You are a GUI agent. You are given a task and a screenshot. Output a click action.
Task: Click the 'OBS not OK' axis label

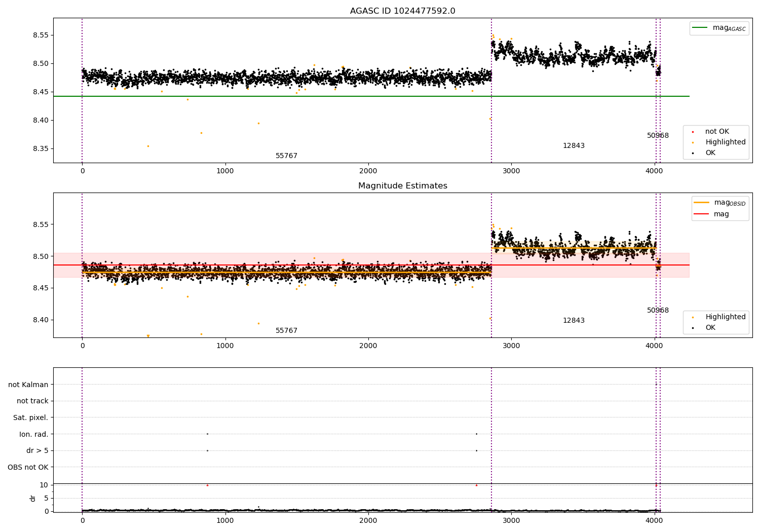point(28,467)
